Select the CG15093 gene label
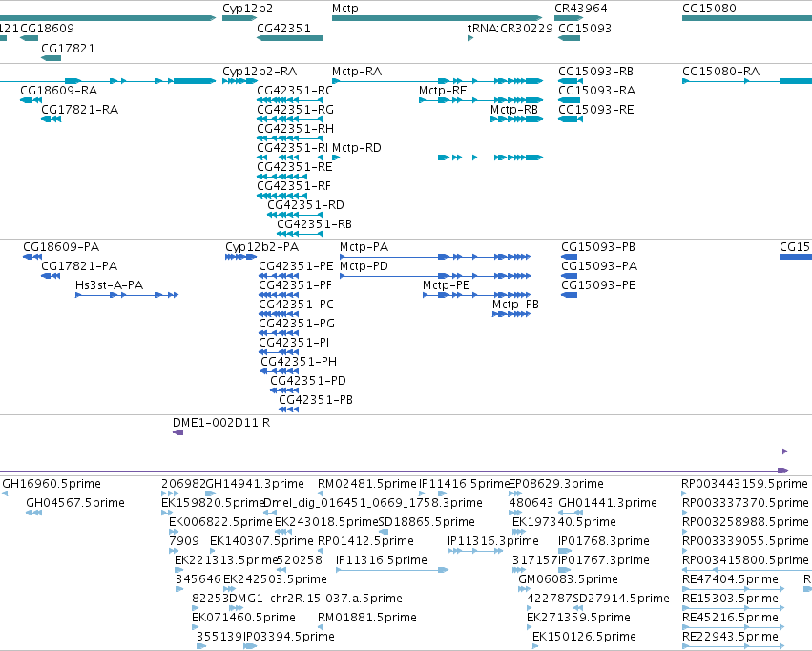 click(585, 28)
